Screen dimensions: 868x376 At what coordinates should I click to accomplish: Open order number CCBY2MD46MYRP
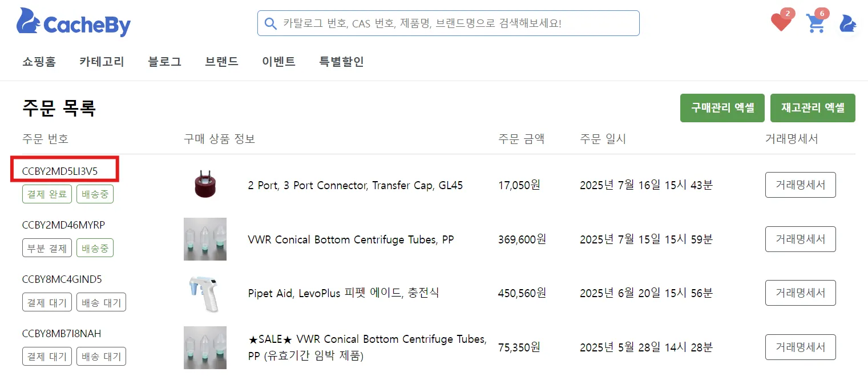63,225
